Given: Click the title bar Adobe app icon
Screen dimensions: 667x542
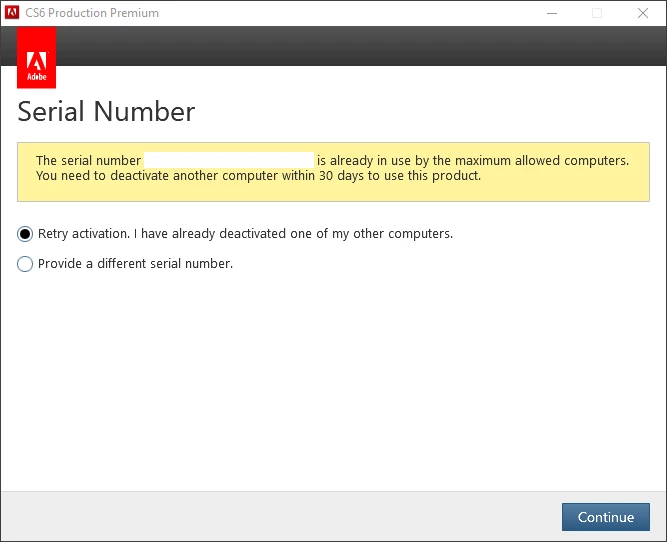Looking at the screenshot, I should pos(12,13).
